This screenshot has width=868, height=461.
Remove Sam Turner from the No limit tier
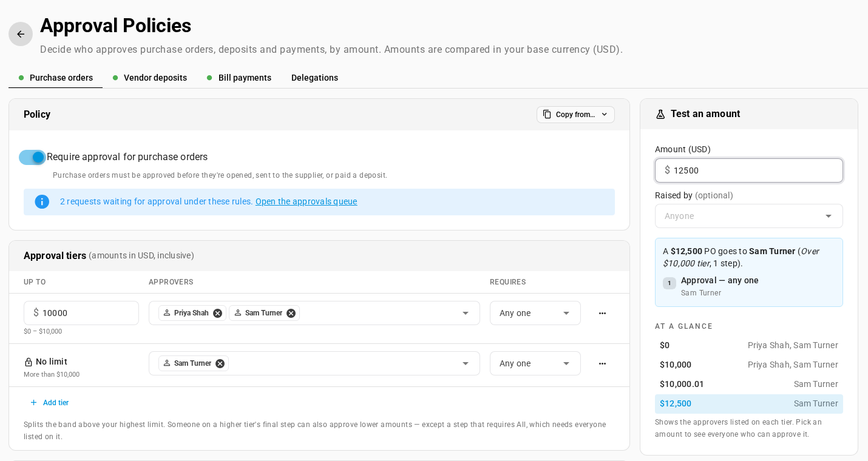click(x=220, y=363)
